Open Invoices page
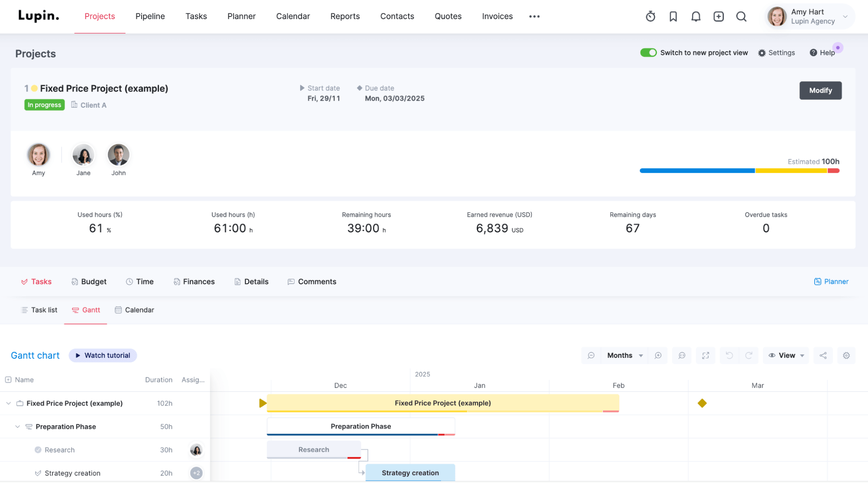Image resolution: width=868 pixels, height=483 pixels. tap(497, 17)
